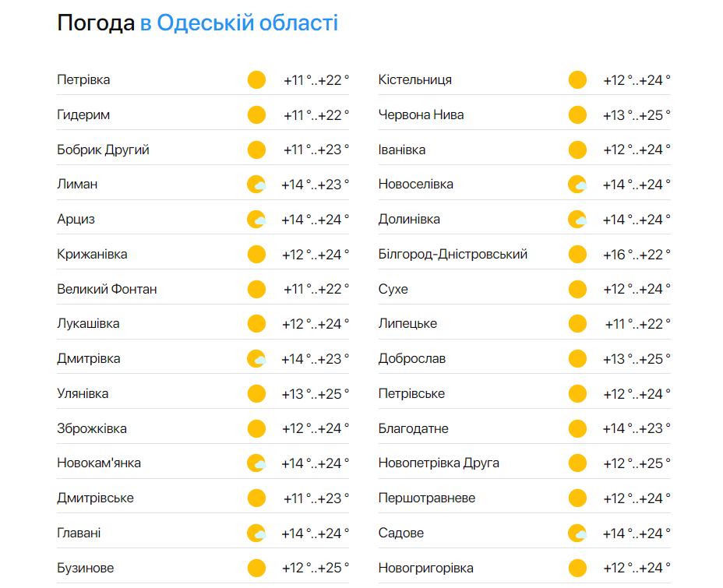The image size is (723, 588).
Task: Click the partly cloudy icon next to Главані
Action: pyautogui.click(x=256, y=532)
